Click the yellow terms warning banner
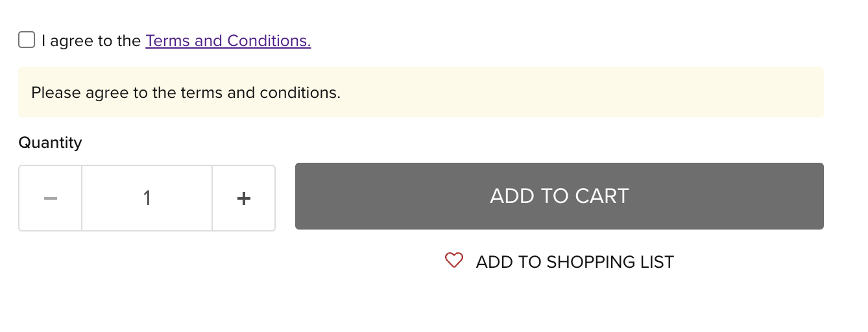868x332 pixels. click(420, 93)
